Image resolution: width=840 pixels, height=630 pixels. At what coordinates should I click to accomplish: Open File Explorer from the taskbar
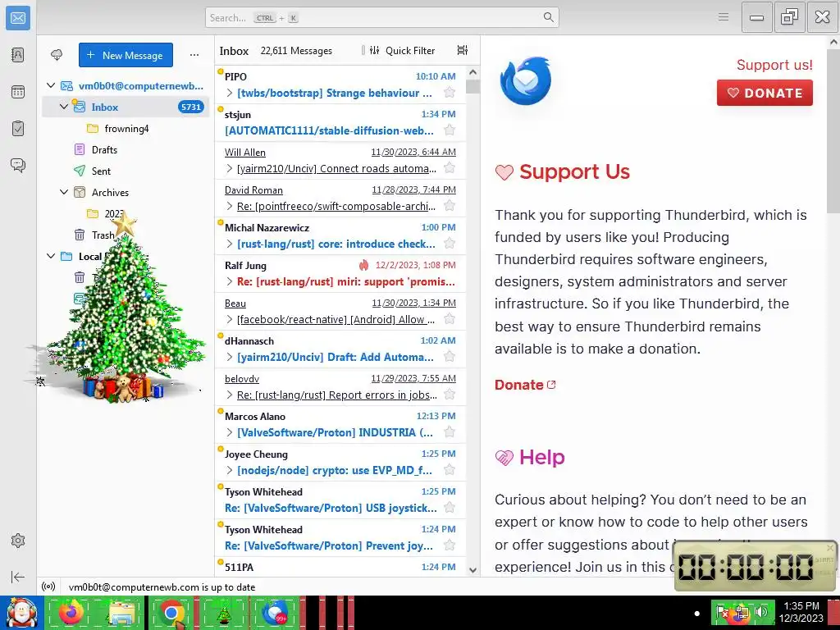[121, 613]
